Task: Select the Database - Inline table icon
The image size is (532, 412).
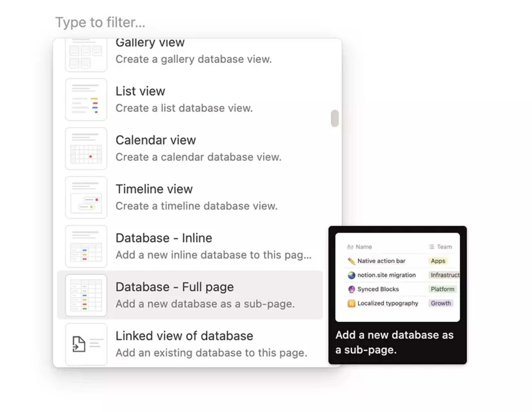Action: click(x=86, y=246)
